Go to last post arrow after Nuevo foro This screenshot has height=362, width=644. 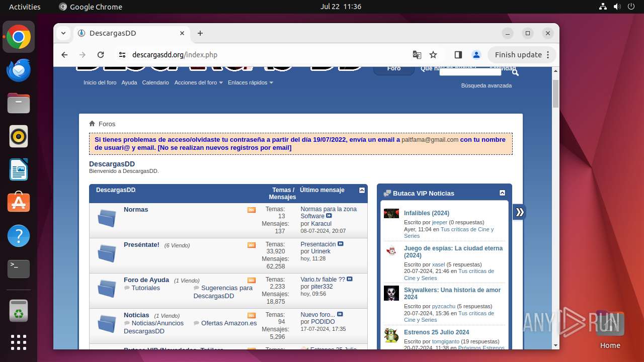(340, 314)
